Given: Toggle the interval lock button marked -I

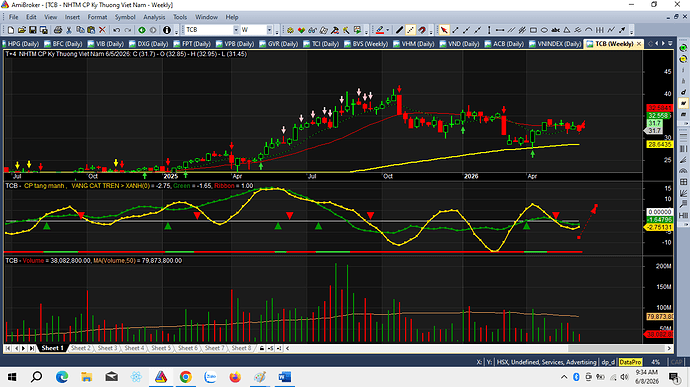Looking at the screenshot, I should coord(279,348).
